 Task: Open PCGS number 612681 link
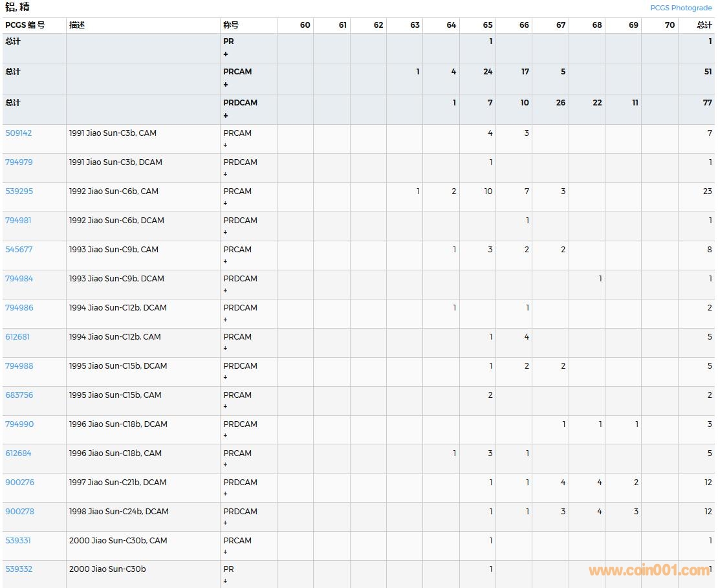coord(17,337)
